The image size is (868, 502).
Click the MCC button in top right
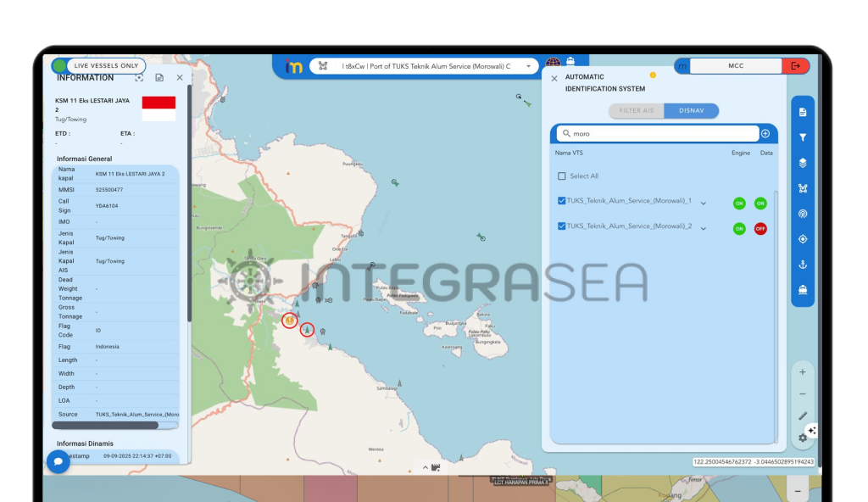coord(736,66)
